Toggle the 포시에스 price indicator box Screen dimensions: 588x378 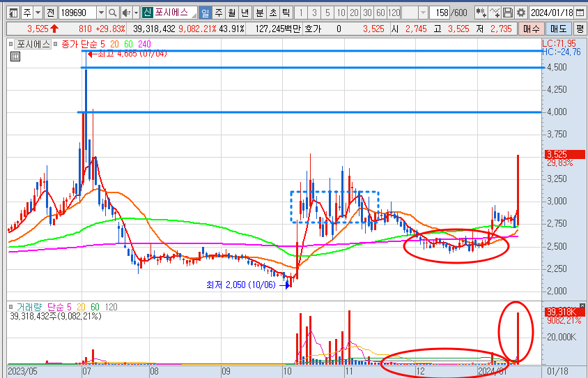click(x=10, y=45)
